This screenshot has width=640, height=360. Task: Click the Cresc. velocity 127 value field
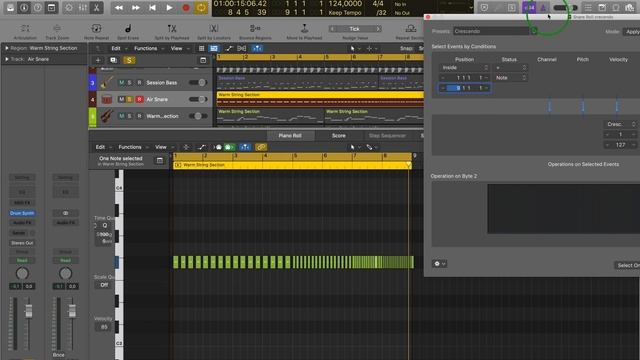pyautogui.click(x=620, y=144)
